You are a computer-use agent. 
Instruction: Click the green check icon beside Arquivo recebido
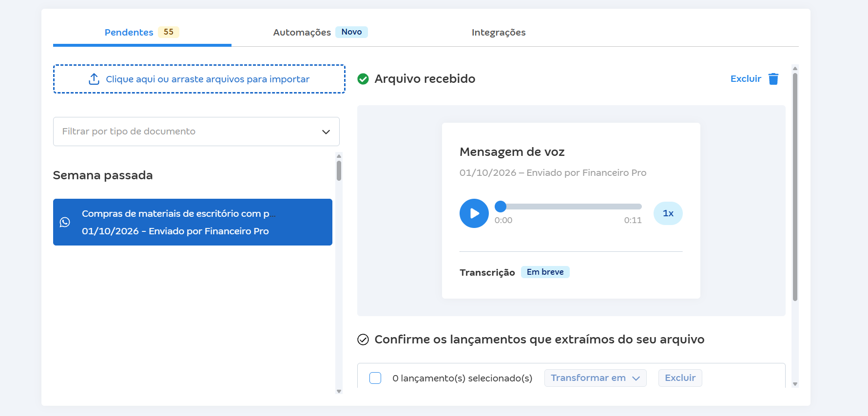coord(363,79)
